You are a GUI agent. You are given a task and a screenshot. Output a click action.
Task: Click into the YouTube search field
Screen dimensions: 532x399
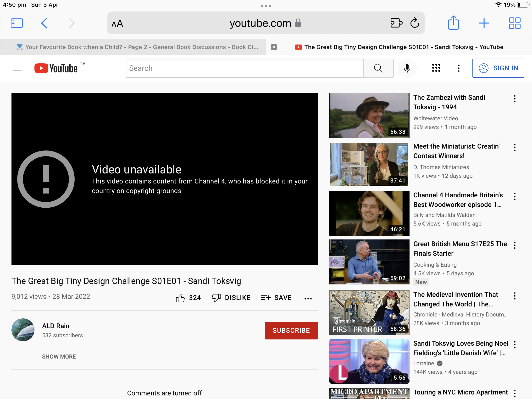[244, 68]
